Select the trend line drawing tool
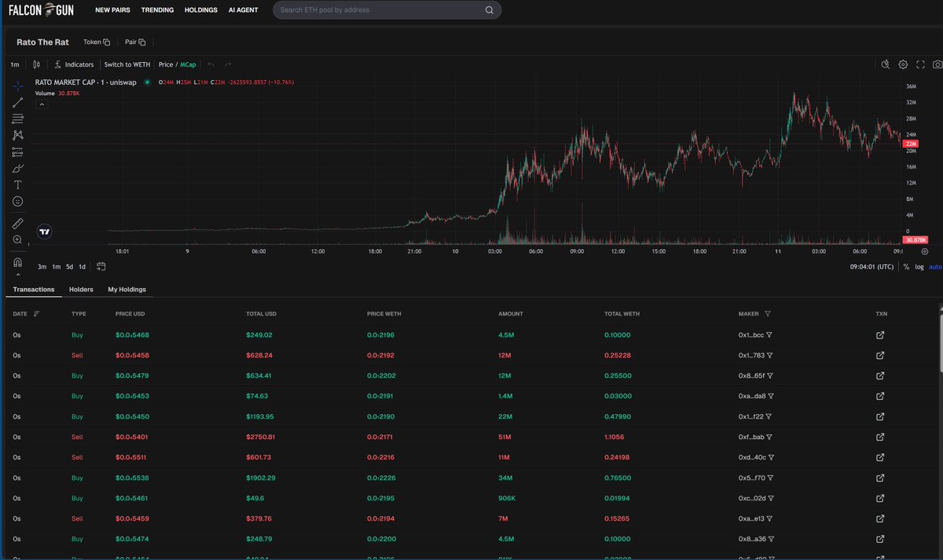Viewport: 943px width, 560px height. click(17, 102)
